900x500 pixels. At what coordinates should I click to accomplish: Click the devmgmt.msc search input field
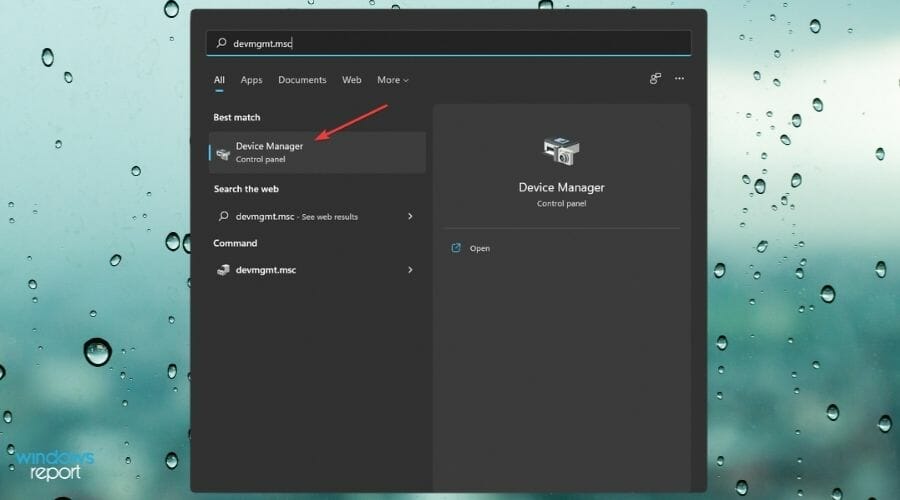click(x=449, y=43)
